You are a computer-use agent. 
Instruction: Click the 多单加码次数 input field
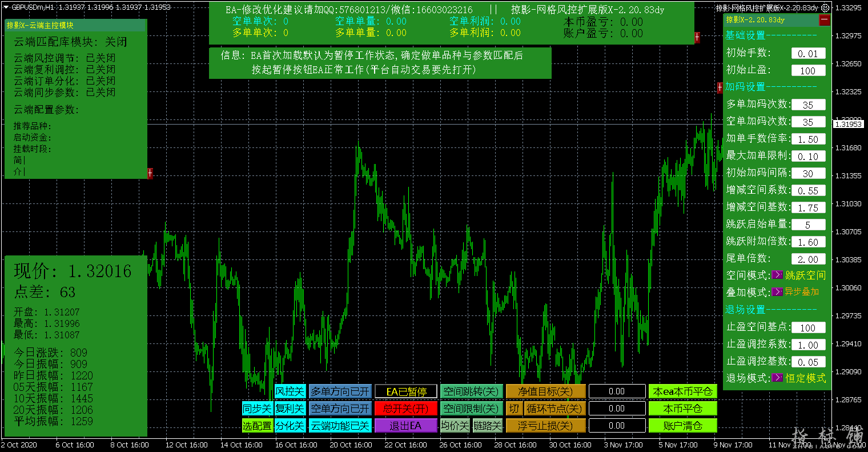(809, 105)
